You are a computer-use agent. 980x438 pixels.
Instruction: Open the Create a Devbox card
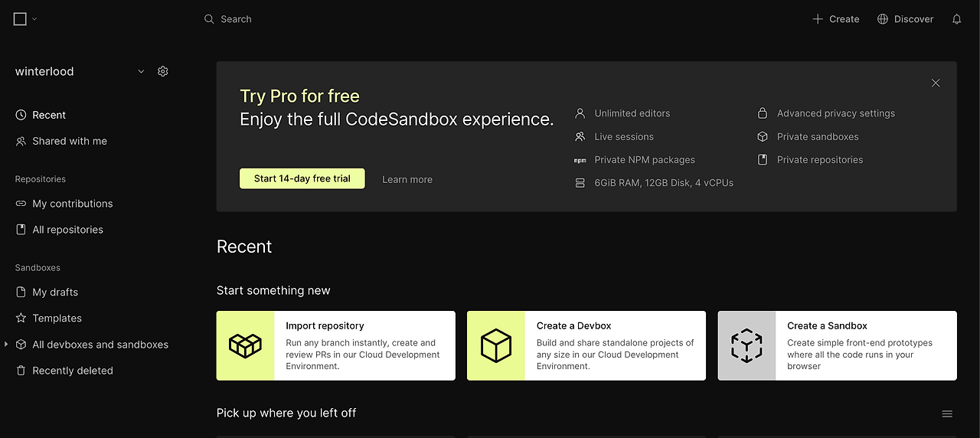coord(586,345)
